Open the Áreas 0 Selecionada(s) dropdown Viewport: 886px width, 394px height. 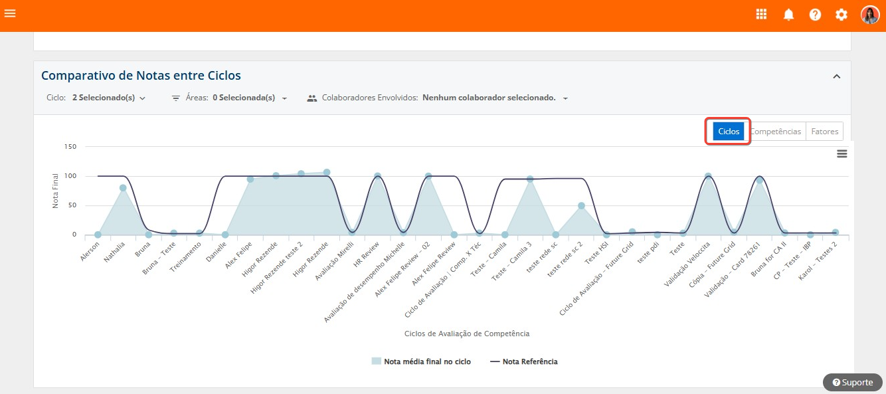250,98
